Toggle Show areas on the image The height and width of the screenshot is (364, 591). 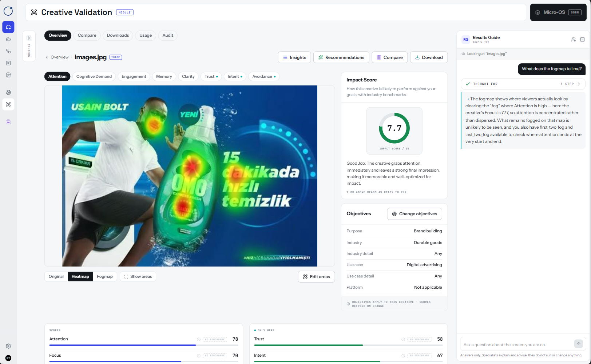tap(138, 277)
